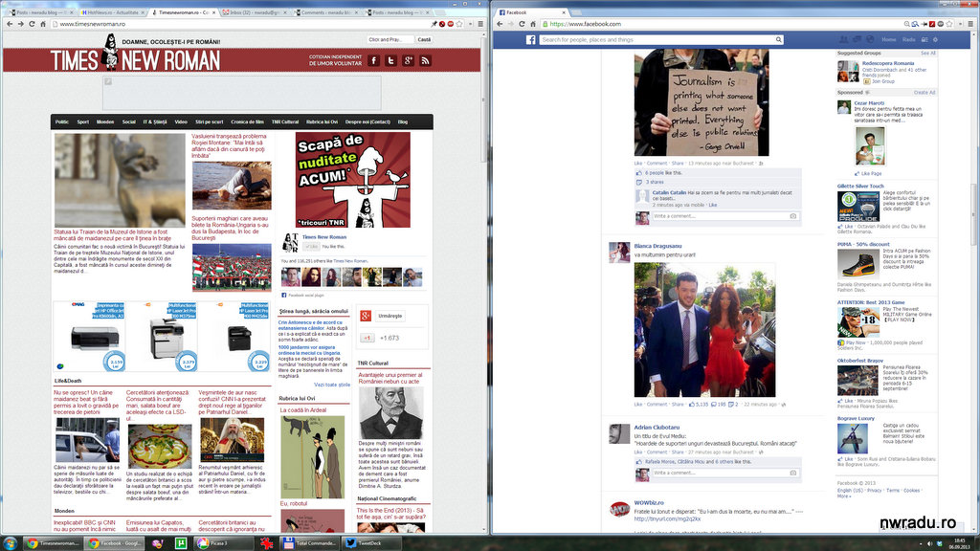This screenshot has height=551, width=980.
Task: Reload the timesnewroman.ro page
Action: (32, 24)
